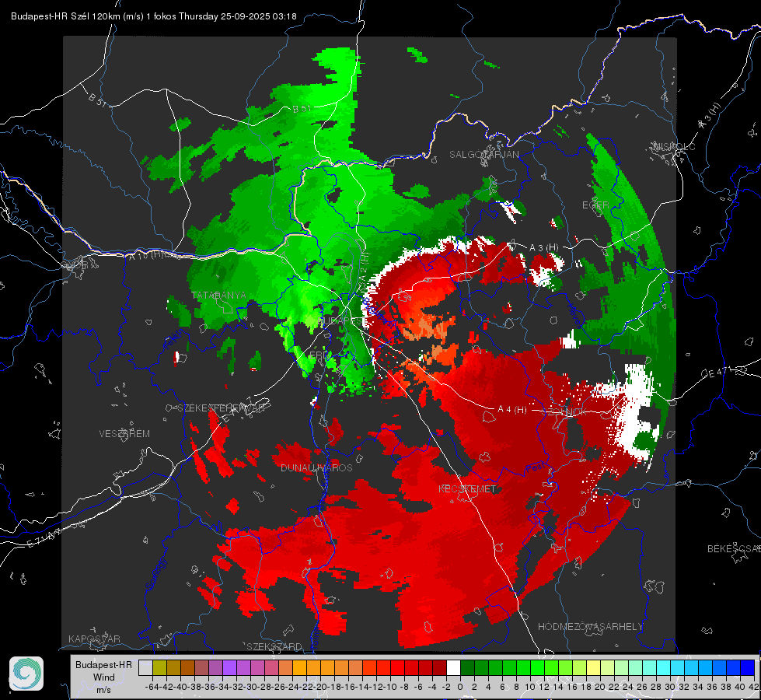Select the HODMEZOVASARHELY city label

(590, 627)
